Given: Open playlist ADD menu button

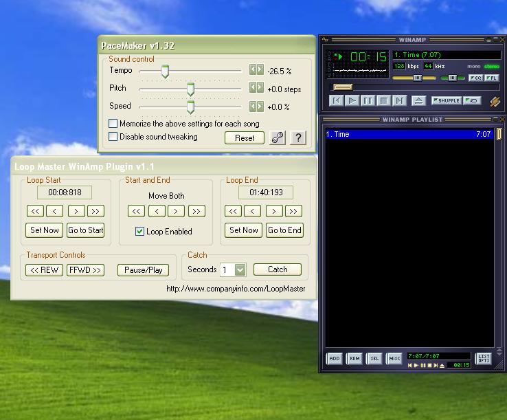Looking at the screenshot, I should click(335, 359).
